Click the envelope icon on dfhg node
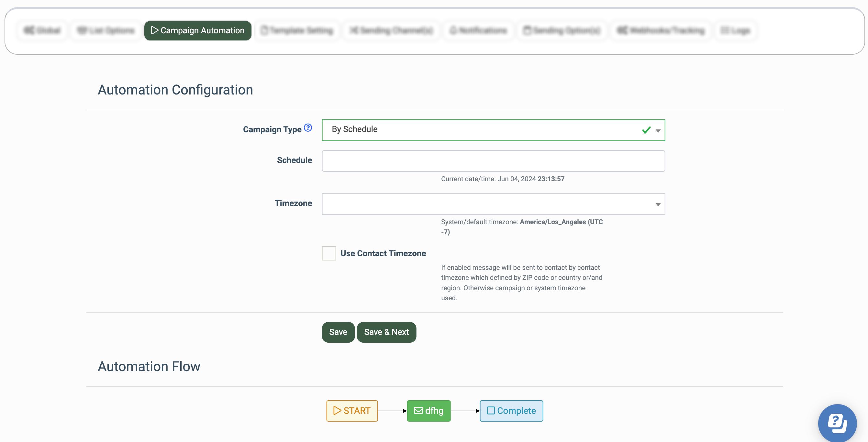Viewport: 868px width, 442px height. [418, 411]
